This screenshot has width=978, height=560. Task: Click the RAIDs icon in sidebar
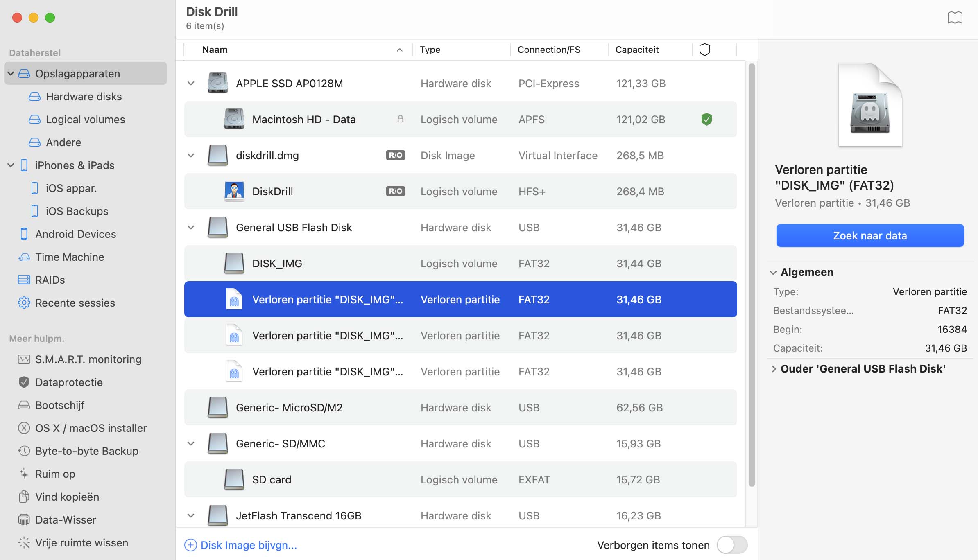(24, 280)
